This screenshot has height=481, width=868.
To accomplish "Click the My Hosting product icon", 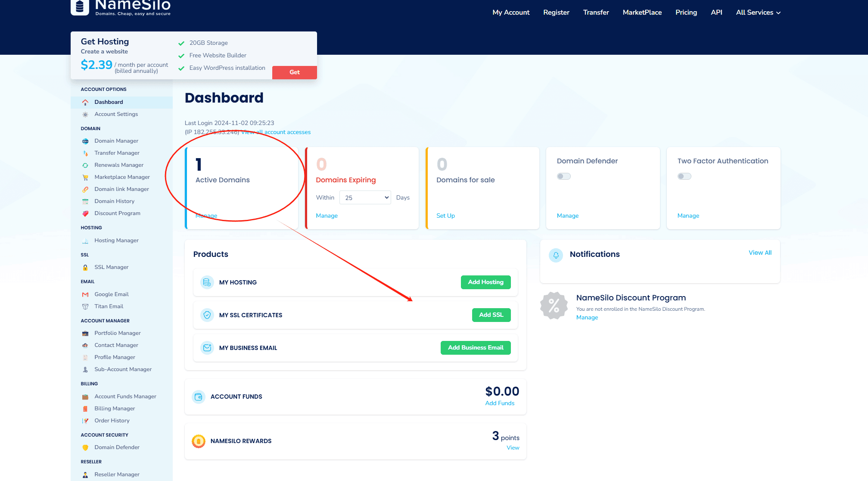I will pyautogui.click(x=207, y=282).
